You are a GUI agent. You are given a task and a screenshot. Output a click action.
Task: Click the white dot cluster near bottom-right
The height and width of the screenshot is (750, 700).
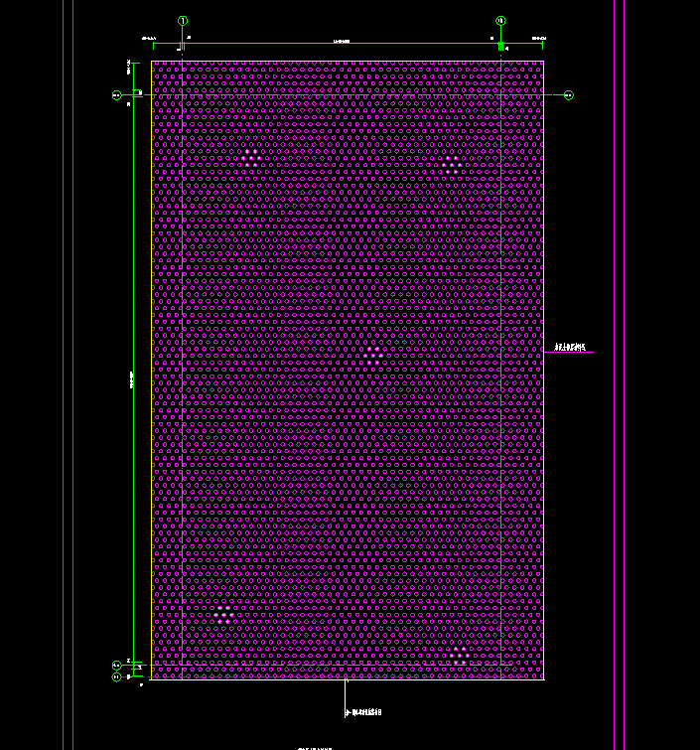coord(459,654)
